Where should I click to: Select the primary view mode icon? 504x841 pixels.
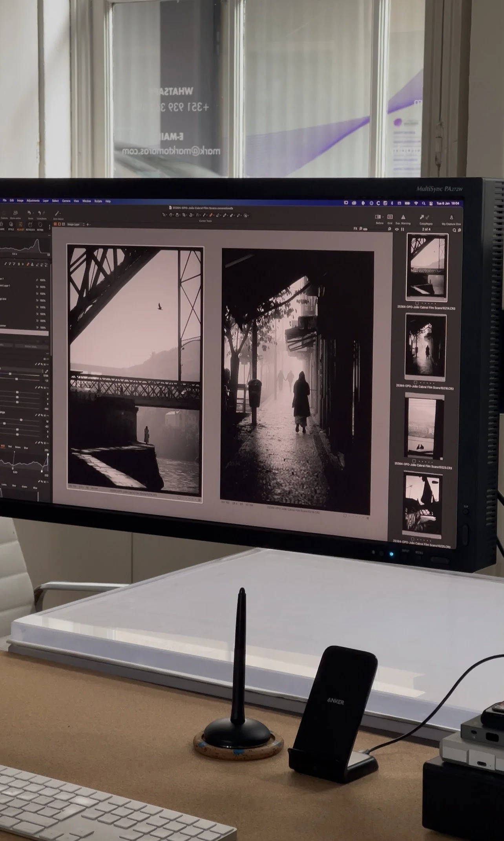tap(59, 224)
